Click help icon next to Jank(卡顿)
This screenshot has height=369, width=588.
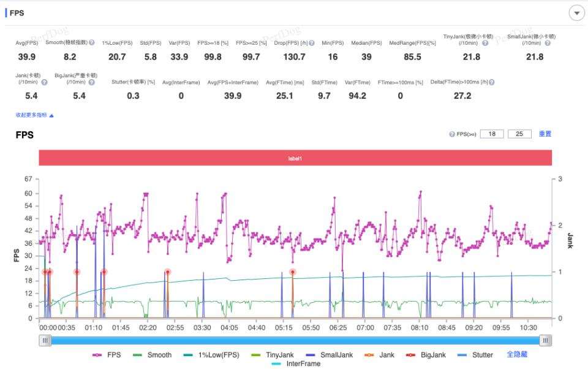44,82
